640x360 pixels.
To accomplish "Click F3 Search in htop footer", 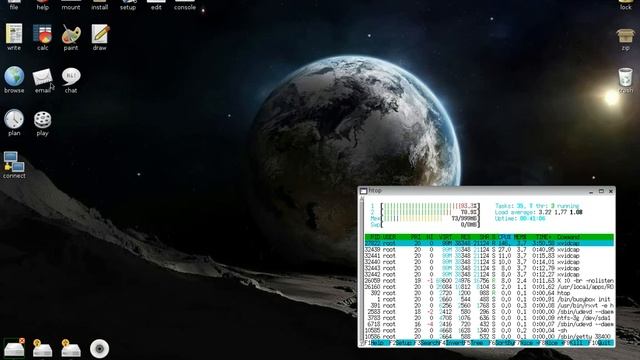I will 427,343.
